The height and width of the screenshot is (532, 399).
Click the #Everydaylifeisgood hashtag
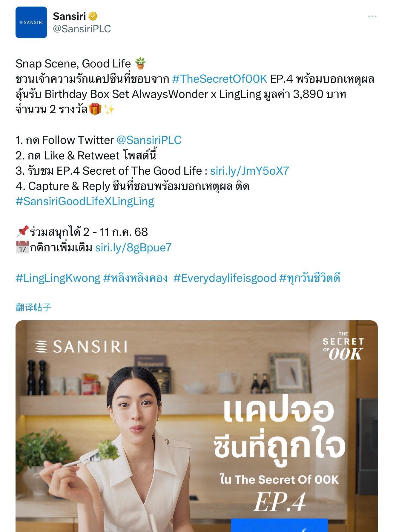pyautogui.click(x=225, y=278)
